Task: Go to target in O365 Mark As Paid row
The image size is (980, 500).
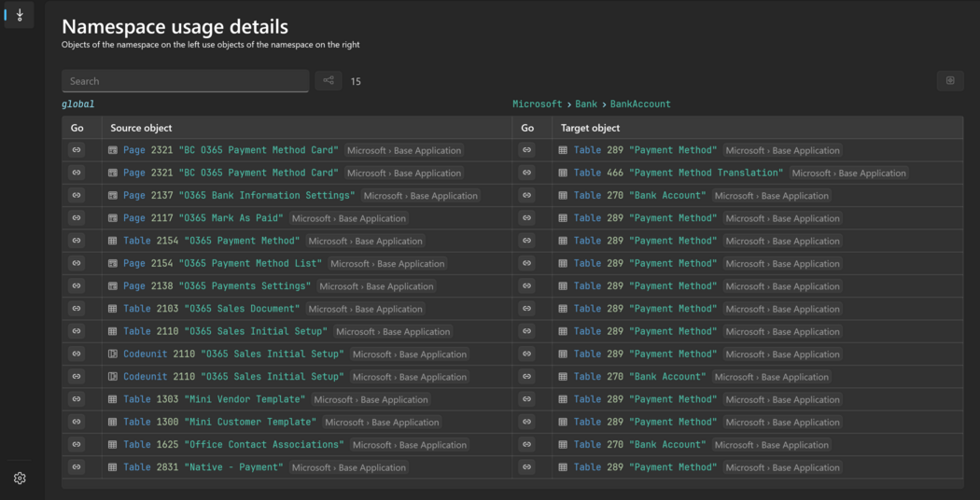Action: pyautogui.click(x=527, y=218)
